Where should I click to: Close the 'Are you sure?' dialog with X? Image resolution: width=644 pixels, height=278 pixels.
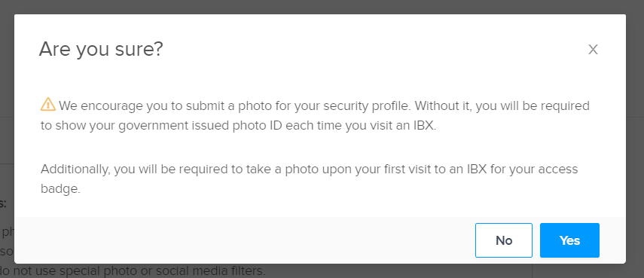593,50
